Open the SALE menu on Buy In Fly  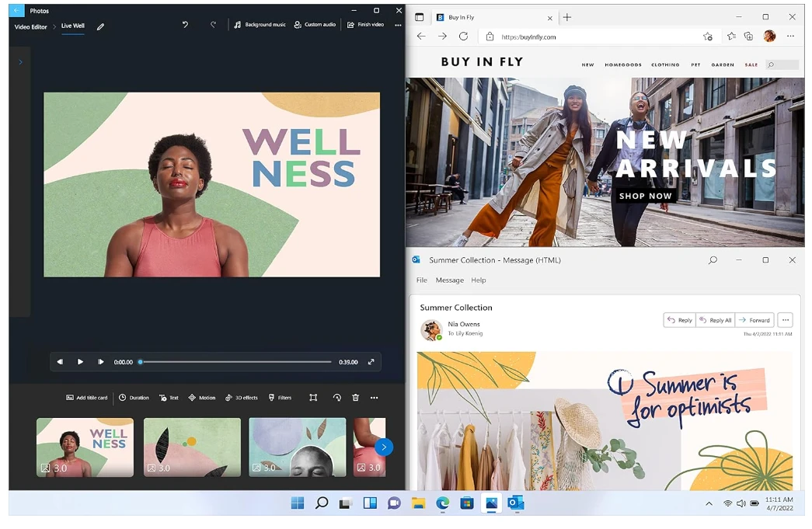[x=751, y=65]
